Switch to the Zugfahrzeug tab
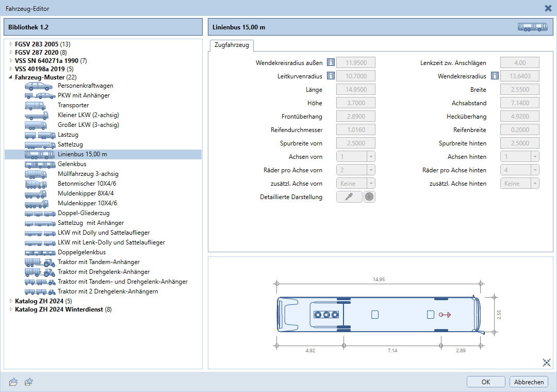557x392 pixels. 231,45
